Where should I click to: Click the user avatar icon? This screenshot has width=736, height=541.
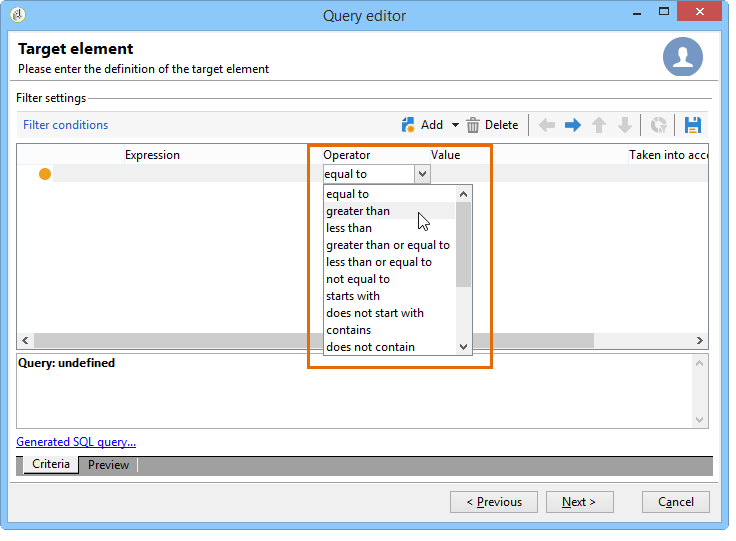682,57
